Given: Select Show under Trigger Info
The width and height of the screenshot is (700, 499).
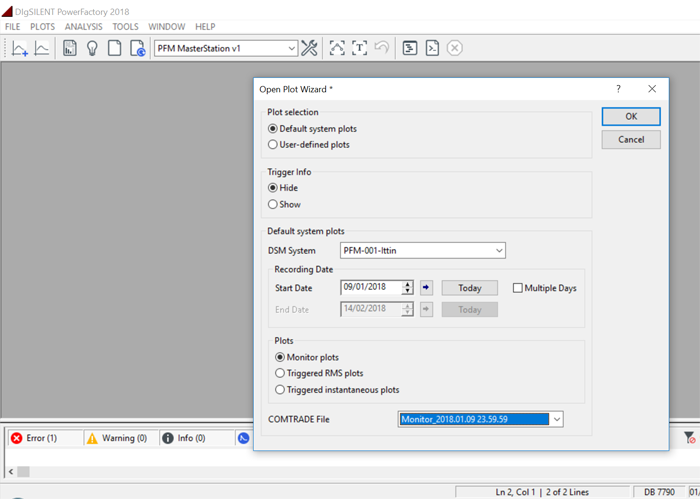Looking at the screenshot, I should [x=273, y=205].
